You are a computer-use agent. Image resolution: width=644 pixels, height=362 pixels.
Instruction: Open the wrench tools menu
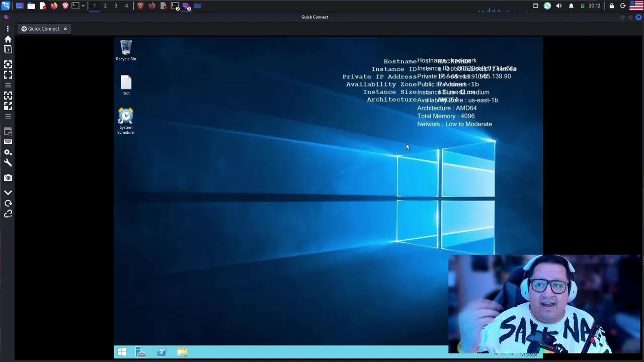8,163
